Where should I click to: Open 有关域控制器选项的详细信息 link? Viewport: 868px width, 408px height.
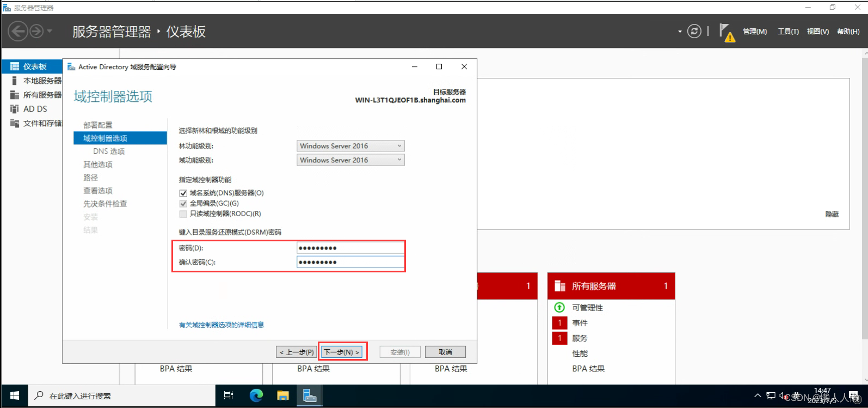tap(221, 325)
